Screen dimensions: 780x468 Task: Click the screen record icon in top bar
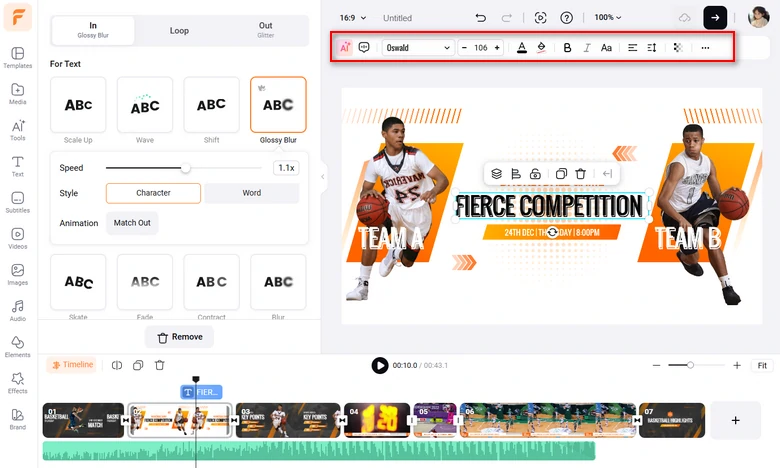[x=540, y=18]
